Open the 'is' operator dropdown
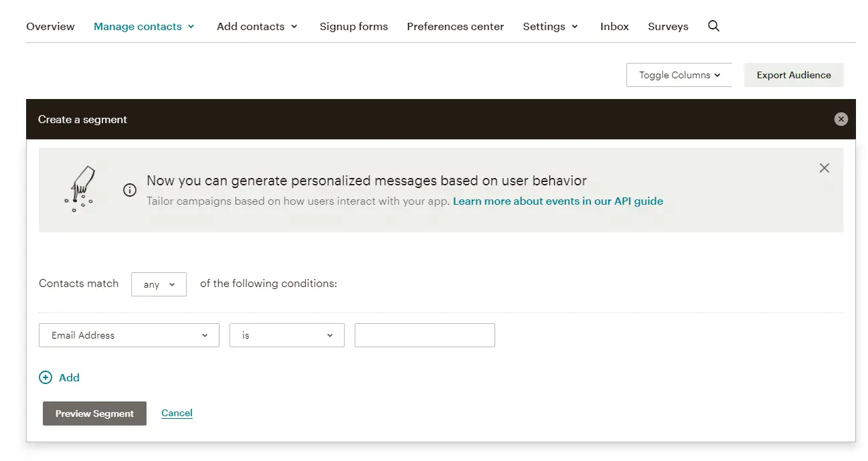The image size is (868, 461). (287, 335)
